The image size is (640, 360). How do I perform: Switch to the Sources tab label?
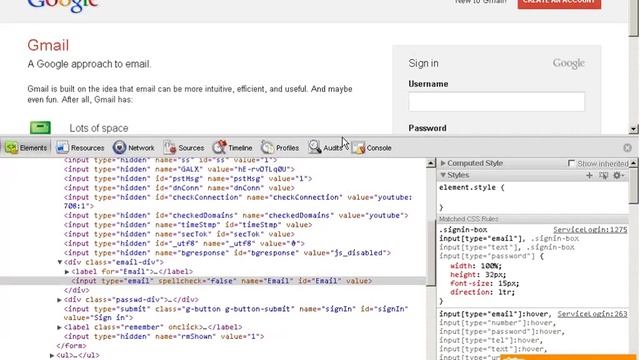pos(191,148)
